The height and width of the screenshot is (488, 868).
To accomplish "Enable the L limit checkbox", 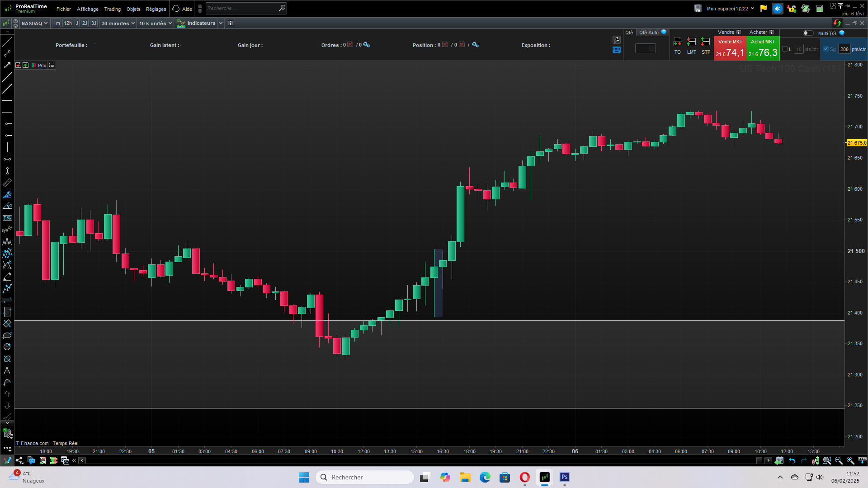I will click(785, 49).
